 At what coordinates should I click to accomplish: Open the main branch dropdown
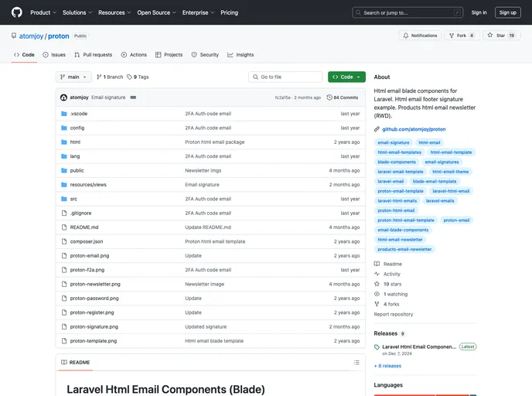pos(73,77)
